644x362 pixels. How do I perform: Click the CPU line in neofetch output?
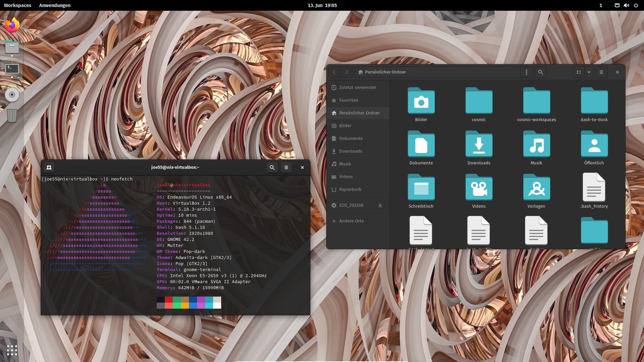212,276
